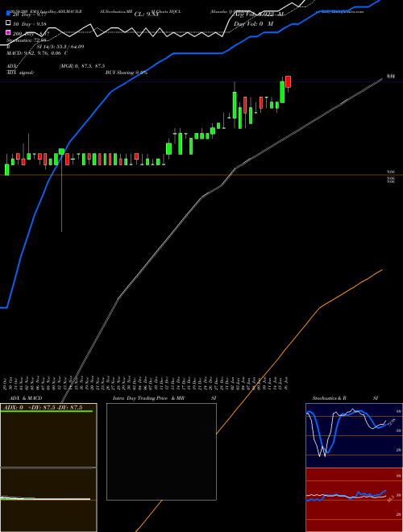Select the '50 Day = 9.58' legend text
This screenshot has width=403, height=532.
click(30, 24)
